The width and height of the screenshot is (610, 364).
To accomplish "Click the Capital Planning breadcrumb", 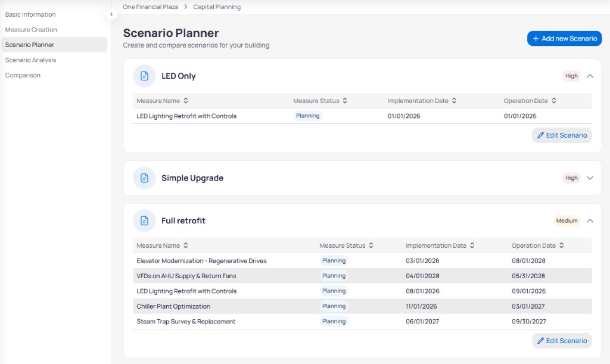I will (x=217, y=7).
